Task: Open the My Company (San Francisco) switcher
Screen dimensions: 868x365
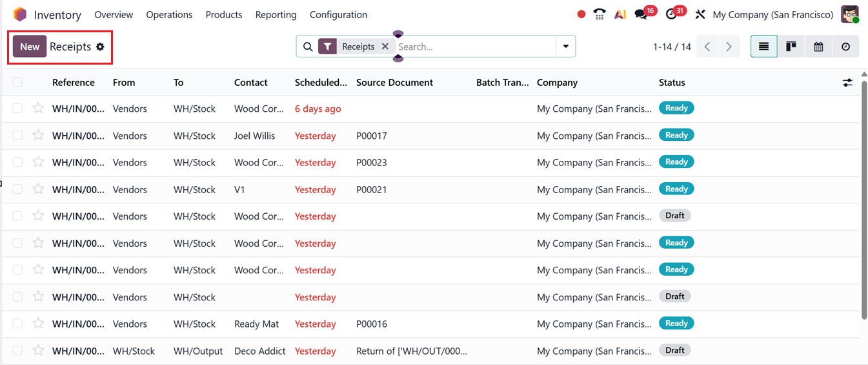Action: click(x=772, y=14)
